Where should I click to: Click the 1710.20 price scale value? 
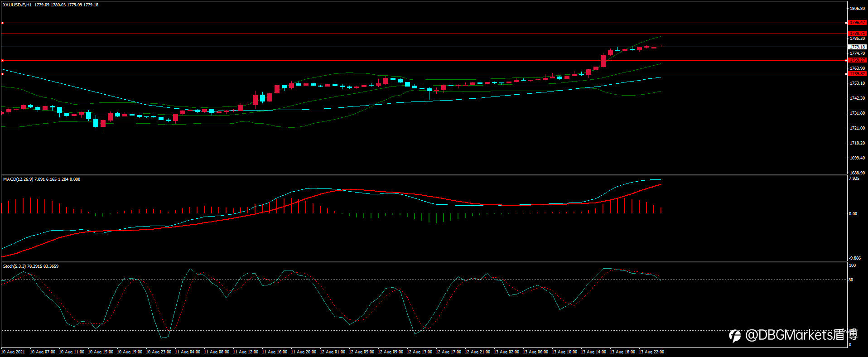(x=857, y=143)
